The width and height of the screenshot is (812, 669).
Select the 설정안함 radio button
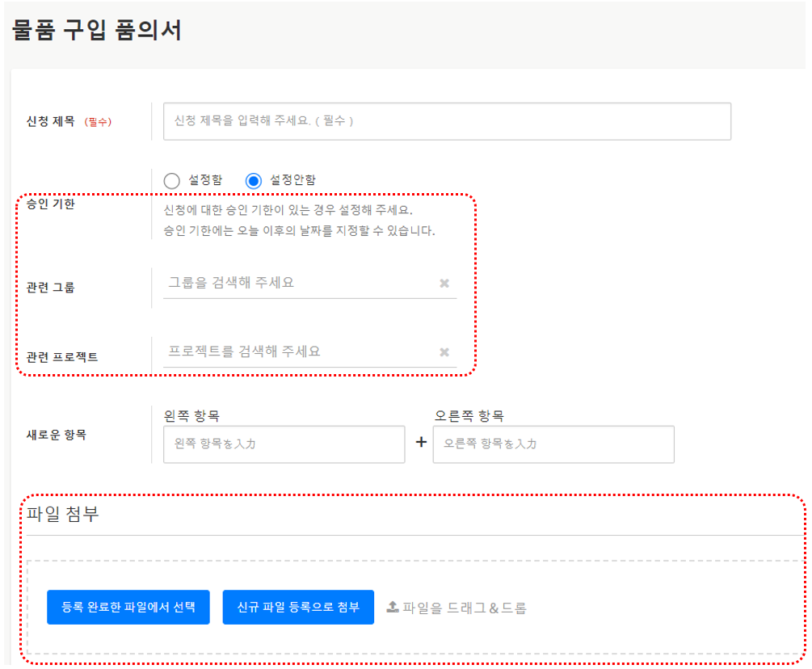(254, 180)
